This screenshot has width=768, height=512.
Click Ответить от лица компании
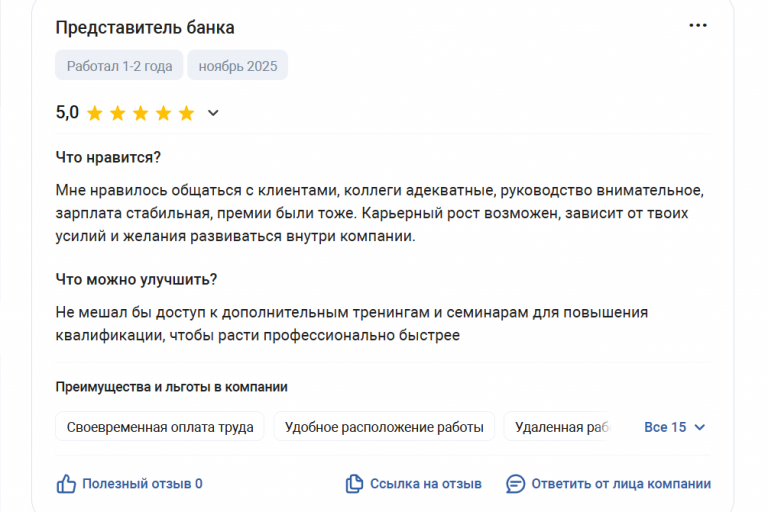click(x=621, y=484)
